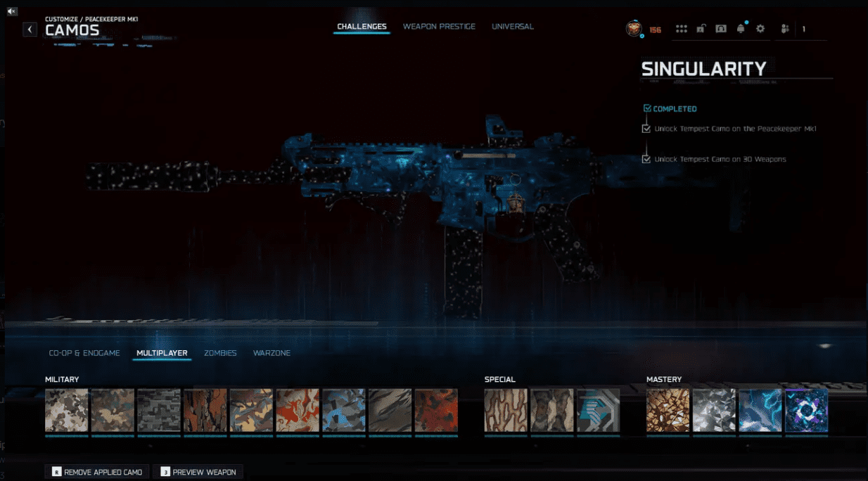Select the Singularity mastery camo swatch
This screenshot has height=481, width=868.
tap(806, 410)
